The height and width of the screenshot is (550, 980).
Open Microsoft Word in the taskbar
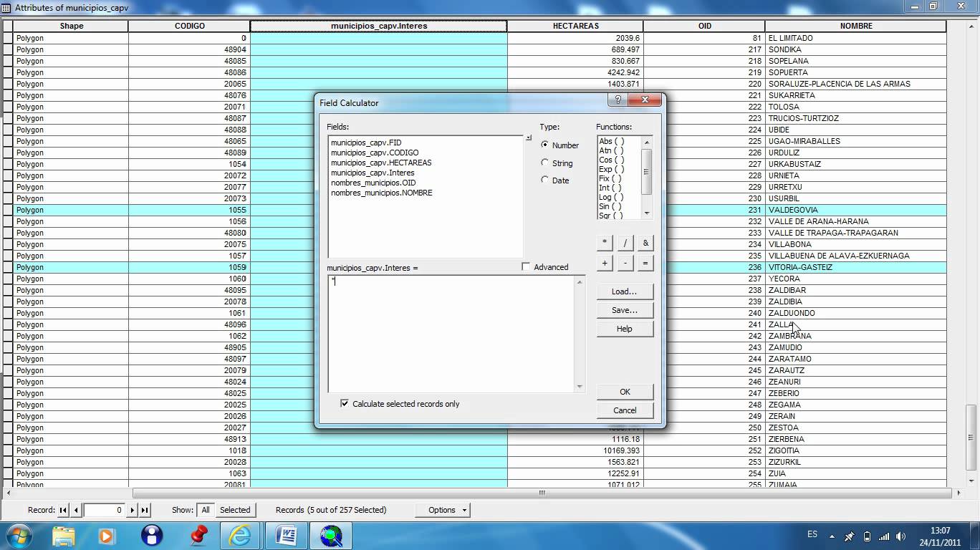click(286, 535)
